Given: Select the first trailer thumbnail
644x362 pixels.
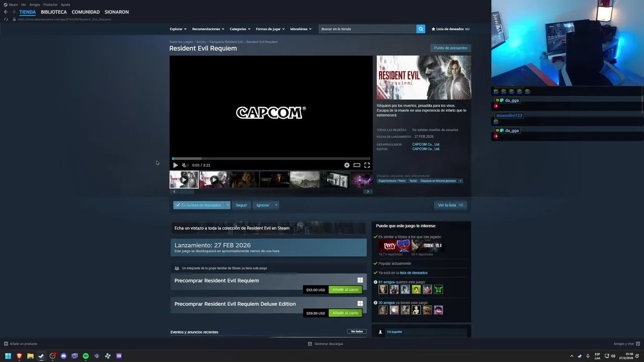Looking at the screenshot, I should (x=184, y=179).
